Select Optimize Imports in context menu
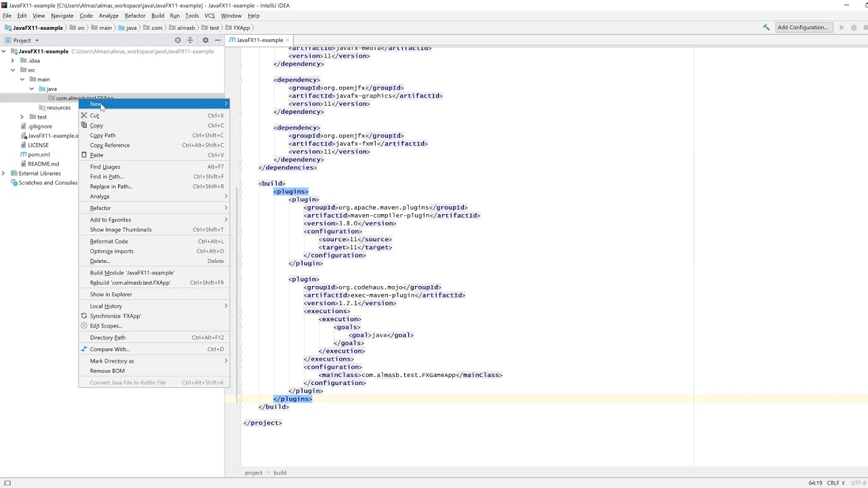 (x=154, y=251)
